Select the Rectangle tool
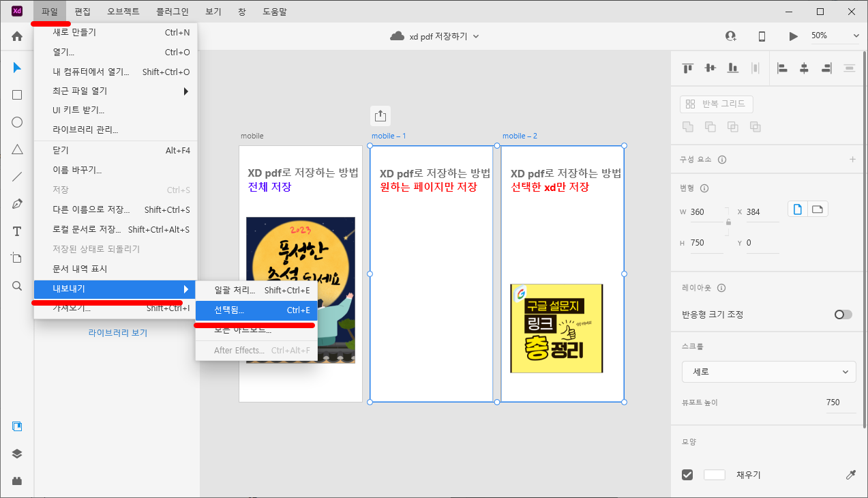This screenshot has height=498, width=868. click(16, 95)
